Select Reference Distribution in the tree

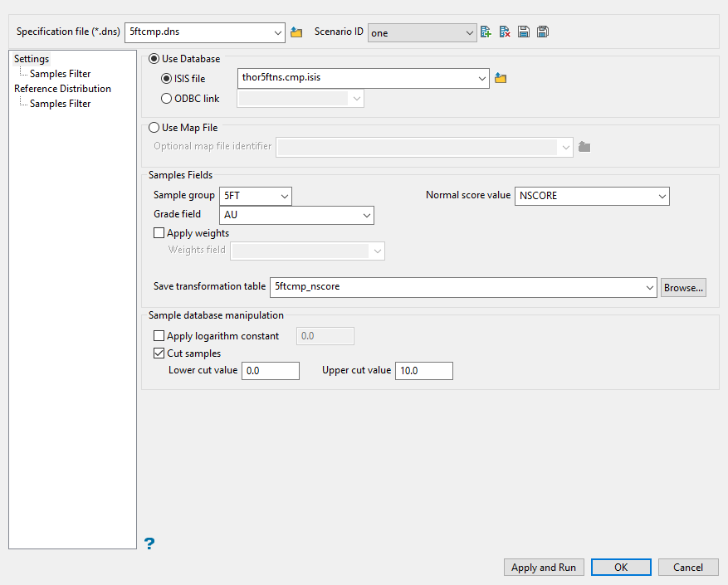click(x=62, y=89)
